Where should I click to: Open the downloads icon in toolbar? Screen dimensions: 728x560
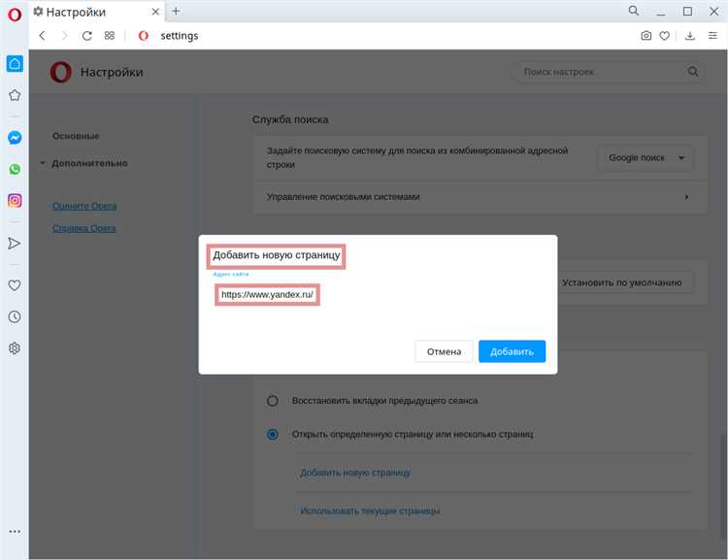[x=690, y=36]
